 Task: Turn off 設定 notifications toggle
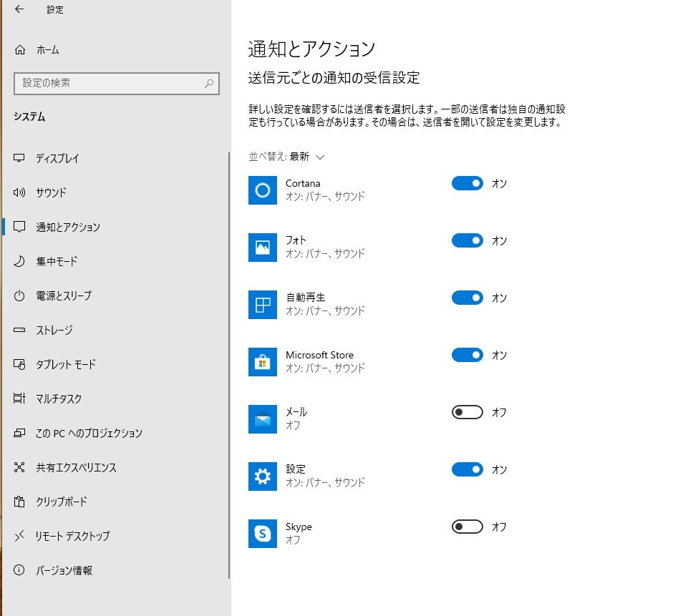coord(468,469)
